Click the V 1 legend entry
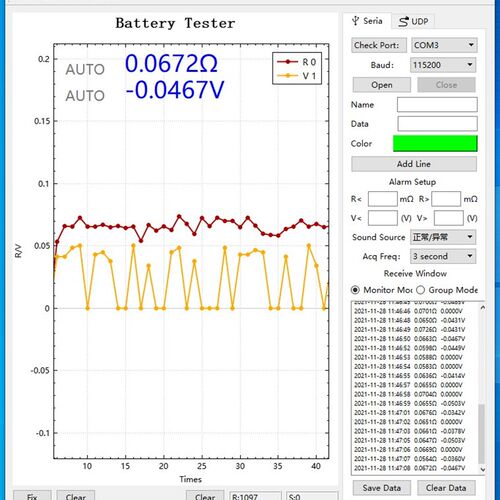 click(297, 76)
